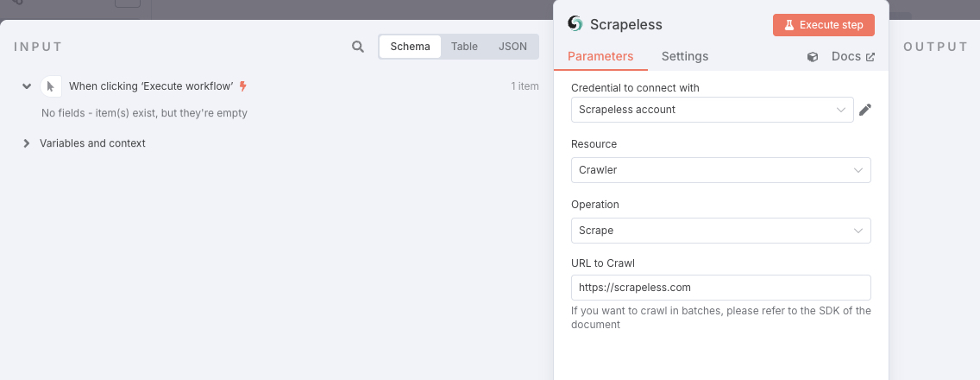
Task: Click the Scrapeless node title
Action: pos(625,24)
